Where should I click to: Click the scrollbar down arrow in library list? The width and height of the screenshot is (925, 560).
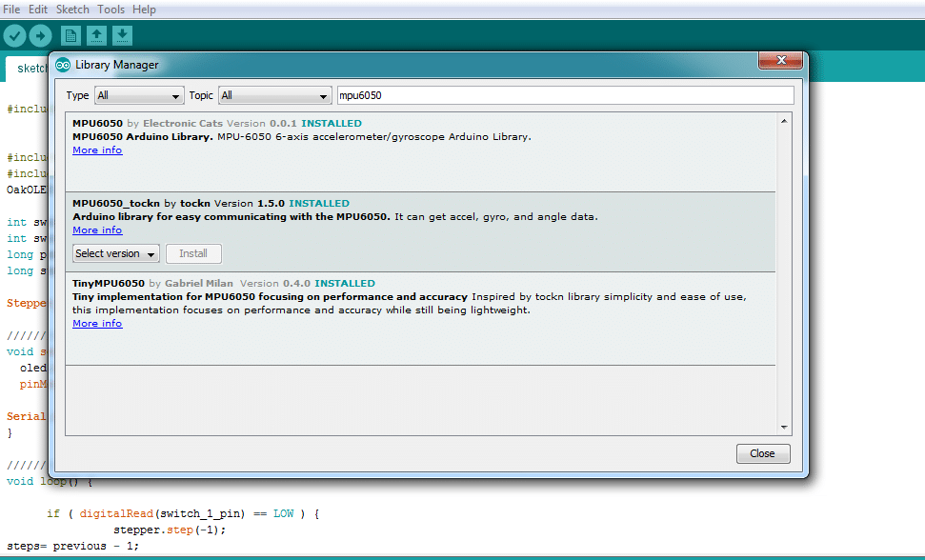pyautogui.click(x=784, y=428)
